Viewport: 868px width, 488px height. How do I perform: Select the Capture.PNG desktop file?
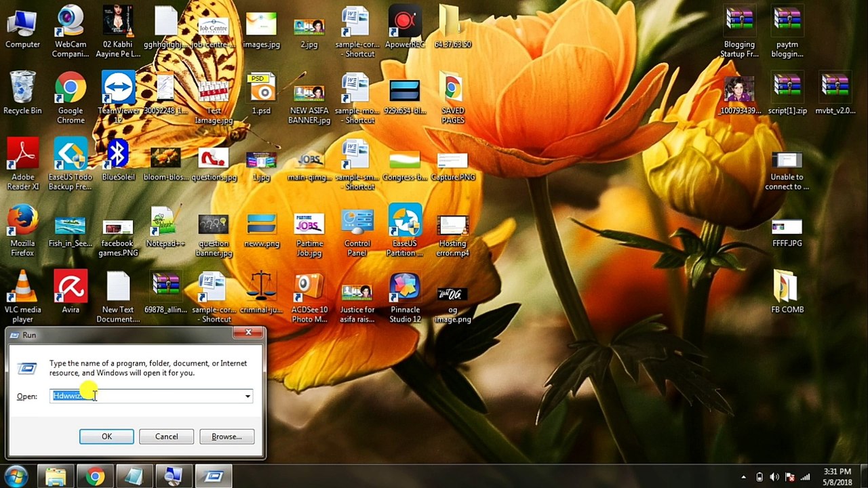tap(452, 165)
